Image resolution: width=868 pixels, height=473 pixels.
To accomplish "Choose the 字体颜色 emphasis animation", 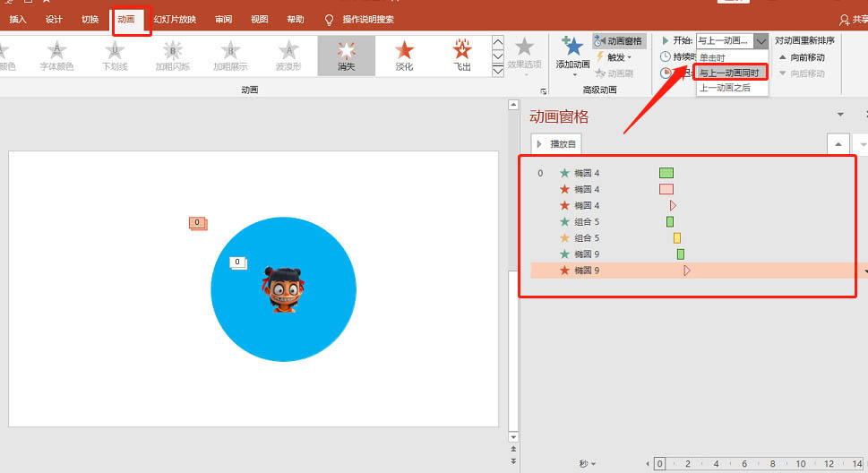I will (x=56, y=56).
